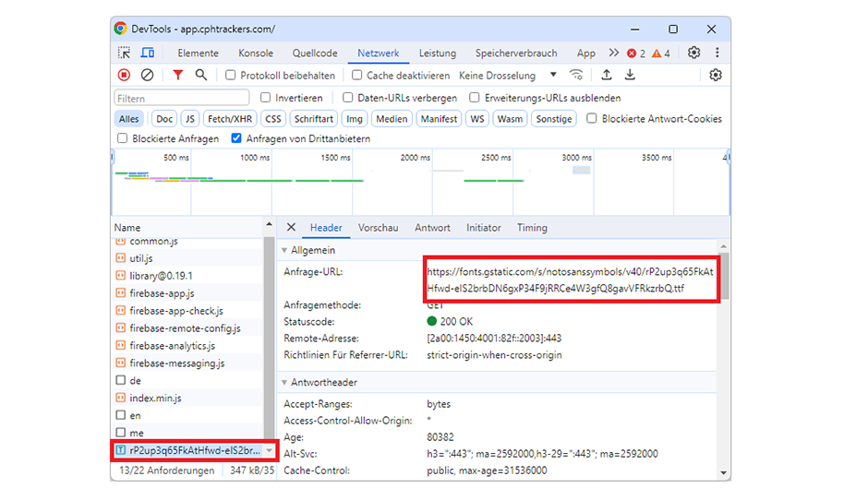Filter requests by Sonstige

[553, 118]
